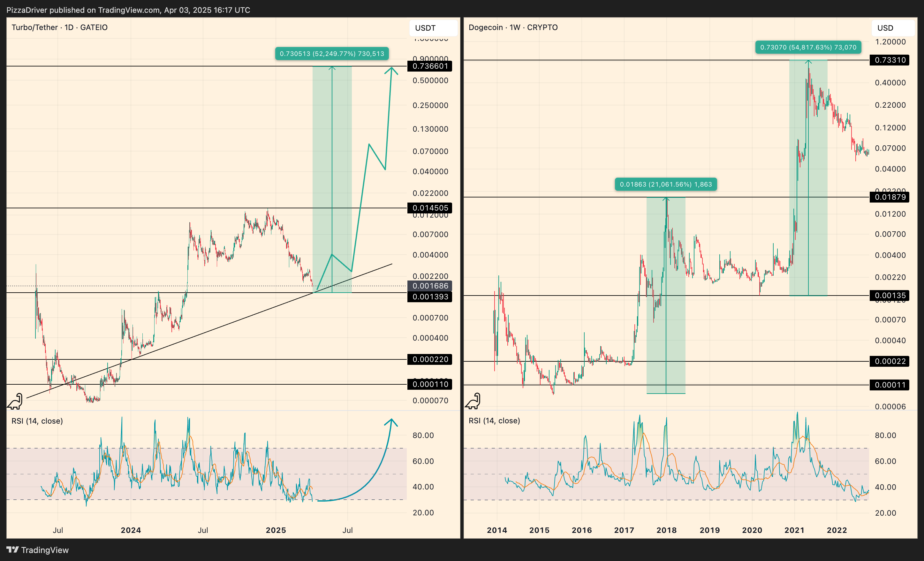Select the 0.00022 price label
The image size is (924, 561).
click(890, 361)
